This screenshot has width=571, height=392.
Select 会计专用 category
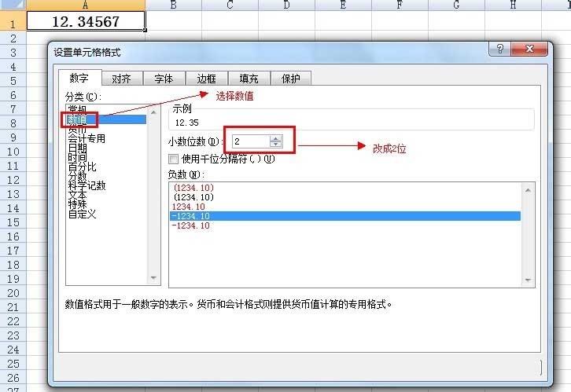tap(87, 139)
